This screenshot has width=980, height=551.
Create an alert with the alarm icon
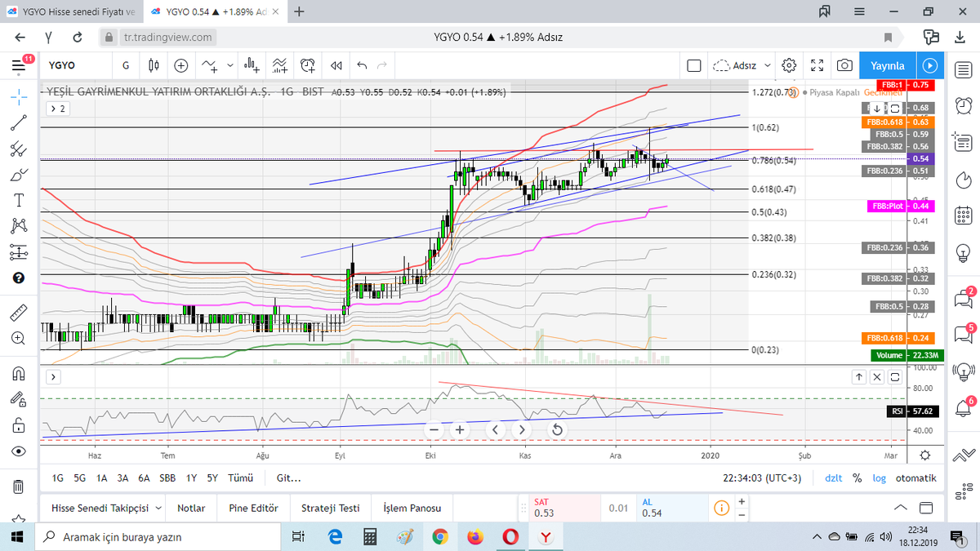point(308,65)
